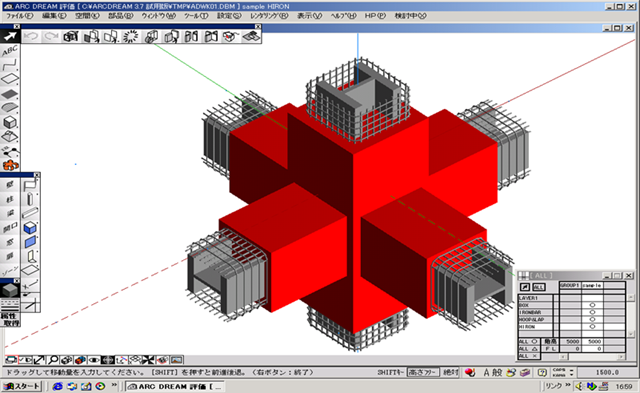This screenshot has width=640, height=393.
Task: Select the polyline drawing tool
Action: coord(10,65)
